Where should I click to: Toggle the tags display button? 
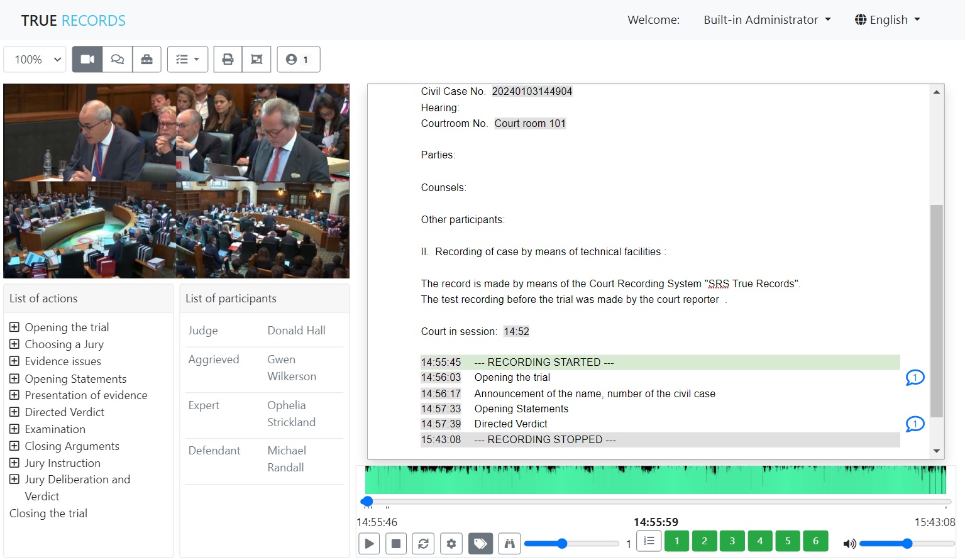(x=480, y=543)
